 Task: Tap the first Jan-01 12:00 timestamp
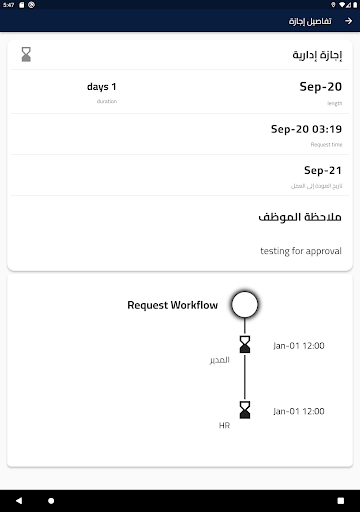tap(299, 346)
